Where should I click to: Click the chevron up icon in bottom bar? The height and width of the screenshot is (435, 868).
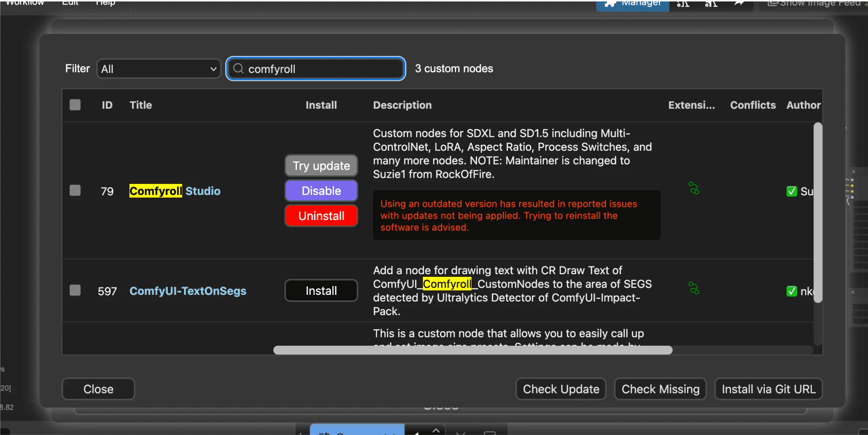pyautogui.click(x=436, y=431)
